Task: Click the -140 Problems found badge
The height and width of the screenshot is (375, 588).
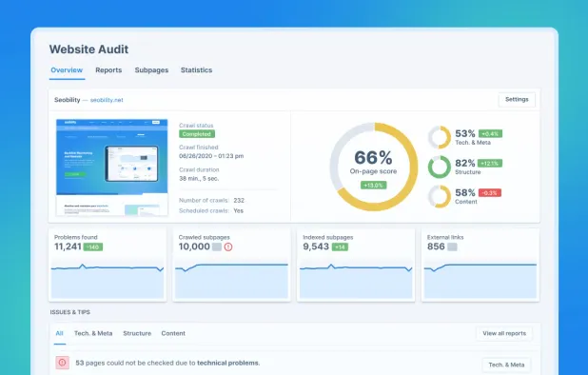Action: pyautogui.click(x=93, y=247)
